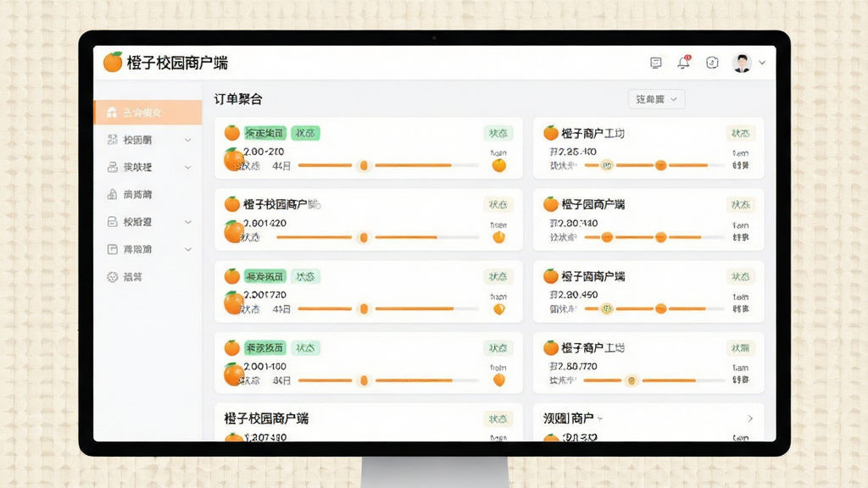Click the slider handle in card 2.001-180

click(364, 380)
